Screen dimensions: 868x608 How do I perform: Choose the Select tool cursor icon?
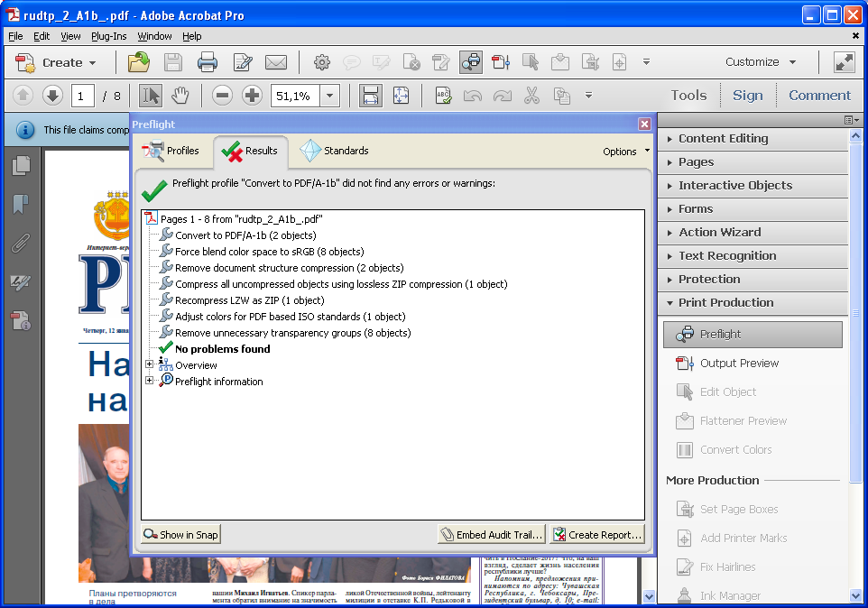(x=150, y=96)
